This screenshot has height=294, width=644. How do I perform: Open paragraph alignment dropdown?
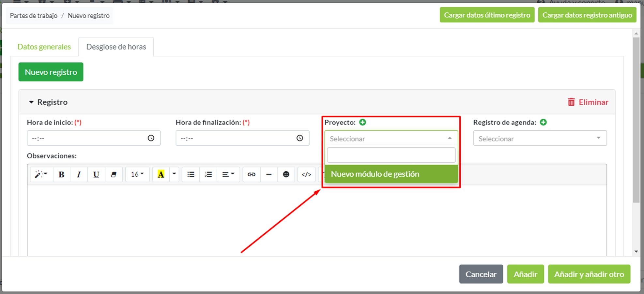click(x=228, y=174)
